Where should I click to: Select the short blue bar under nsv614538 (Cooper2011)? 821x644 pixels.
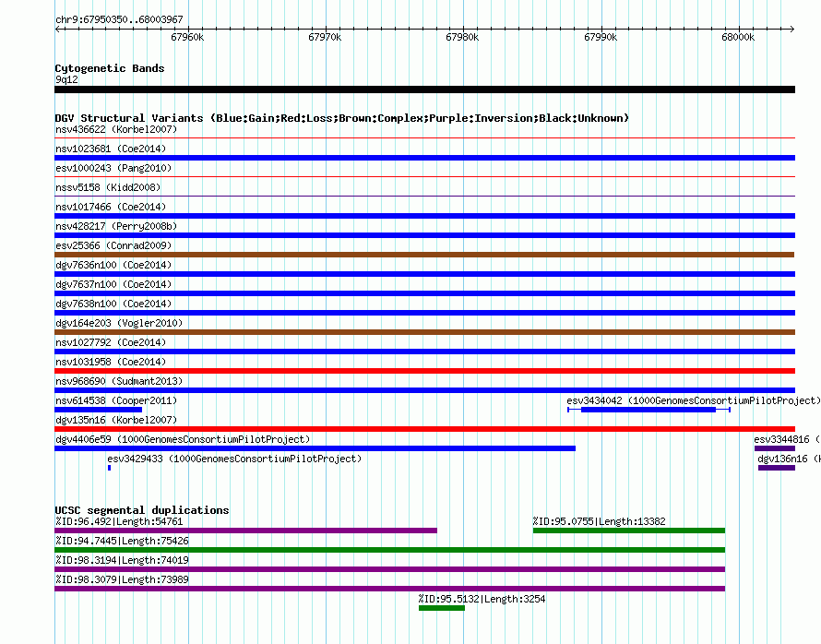point(99,410)
